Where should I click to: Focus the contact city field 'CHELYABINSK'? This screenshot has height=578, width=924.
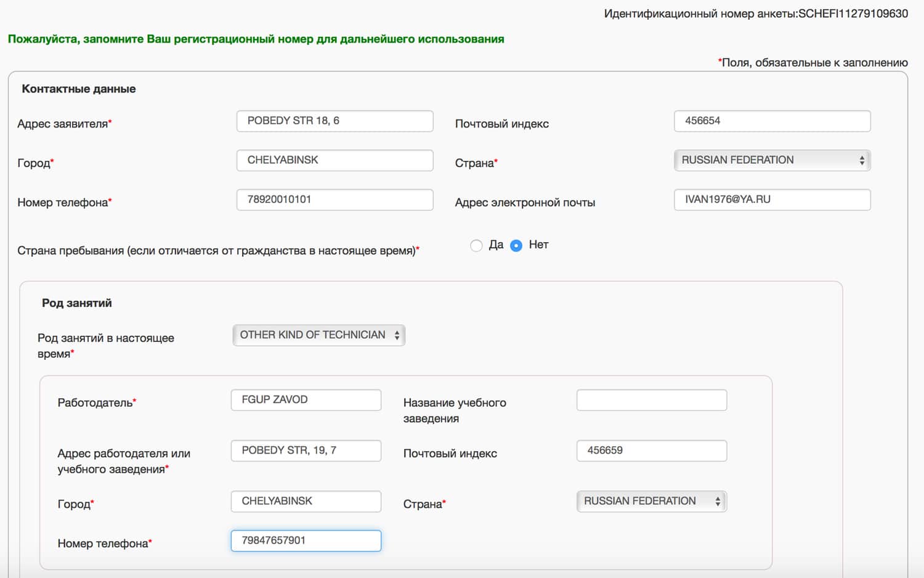pos(334,161)
